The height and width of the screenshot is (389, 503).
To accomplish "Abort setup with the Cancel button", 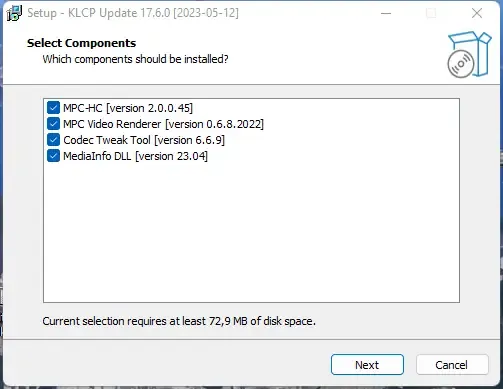I will coord(452,365).
